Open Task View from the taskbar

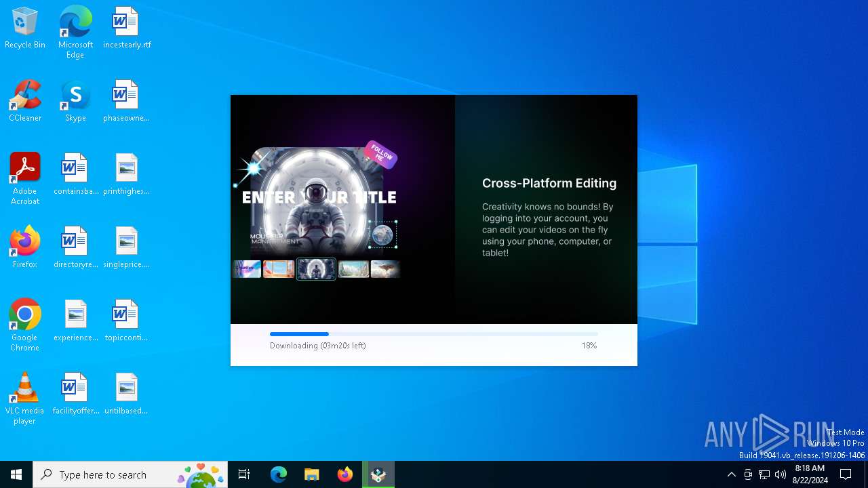click(244, 474)
